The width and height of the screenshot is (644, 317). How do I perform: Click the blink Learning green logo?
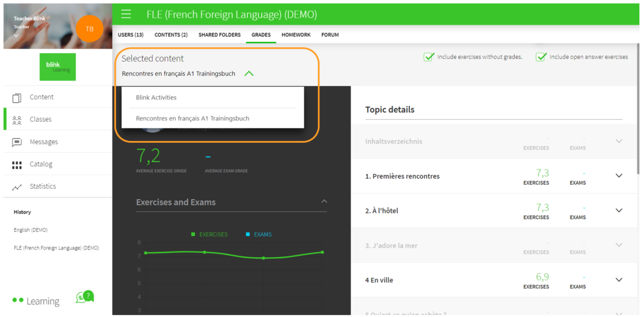pyautogui.click(x=57, y=67)
